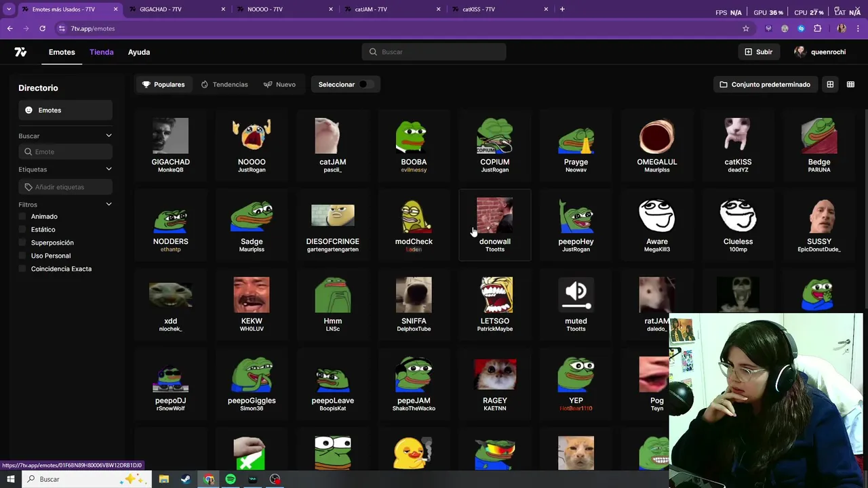Open the Bedge emote
Viewport: 868px width, 488px height.
(819, 145)
